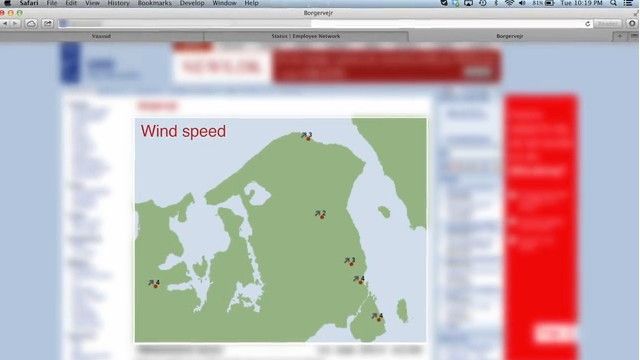Screen dimensions: 640x360
Task: Open the Wi-Fi menu bar icon
Action: (x=509, y=3)
